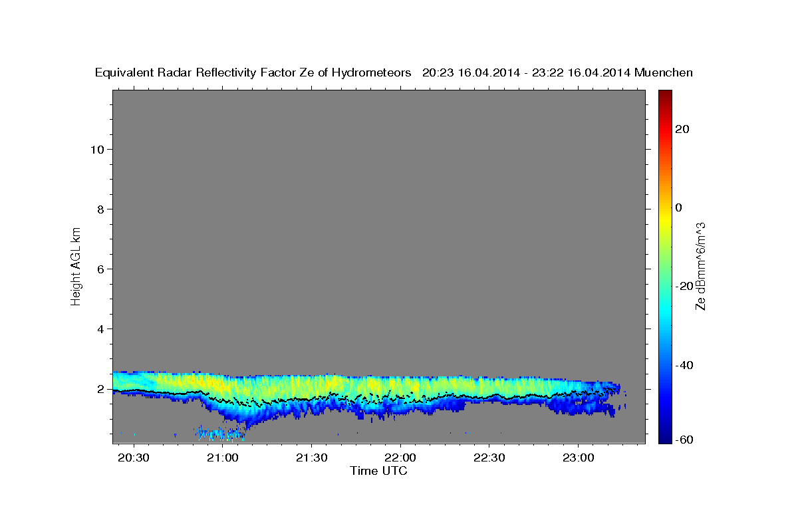Click the 'Ze dBmm^6/m^3' colorbar unit label
This screenshot has width=798, height=532.
[x=700, y=266]
